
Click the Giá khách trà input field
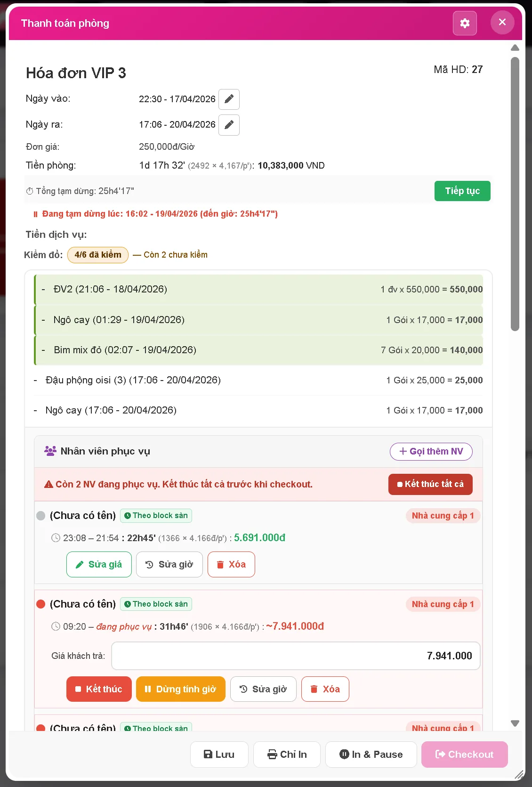pos(296,656)
